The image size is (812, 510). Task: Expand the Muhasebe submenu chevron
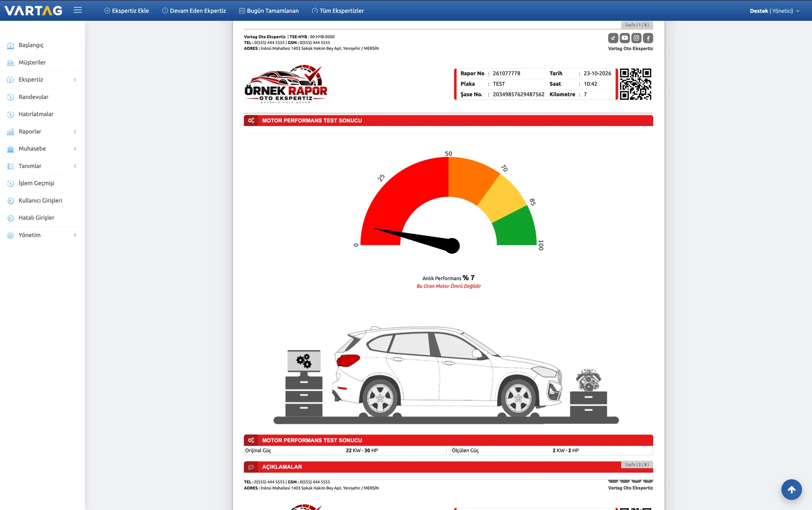pos(75,149)
